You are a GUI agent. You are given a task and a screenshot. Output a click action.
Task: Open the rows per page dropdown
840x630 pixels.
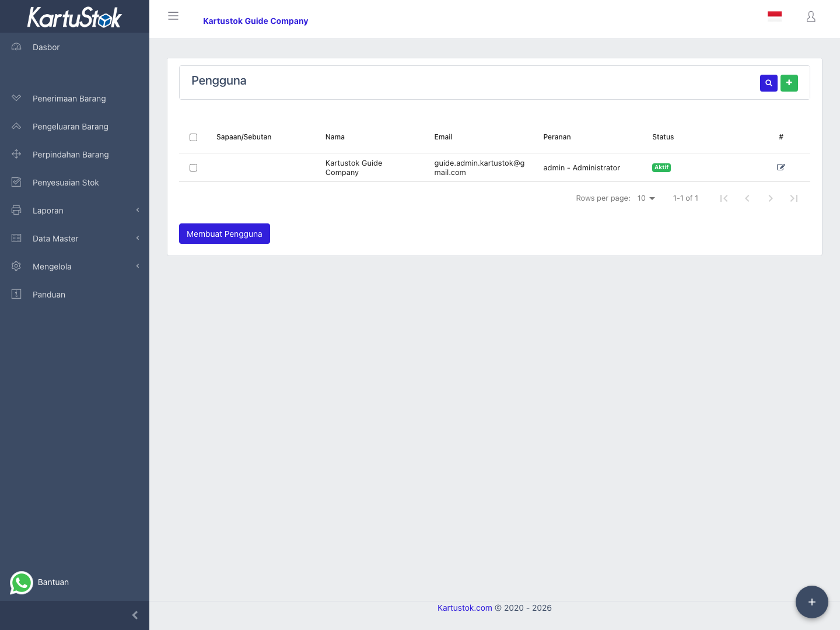pyautogui.click(x=646, y=198)
